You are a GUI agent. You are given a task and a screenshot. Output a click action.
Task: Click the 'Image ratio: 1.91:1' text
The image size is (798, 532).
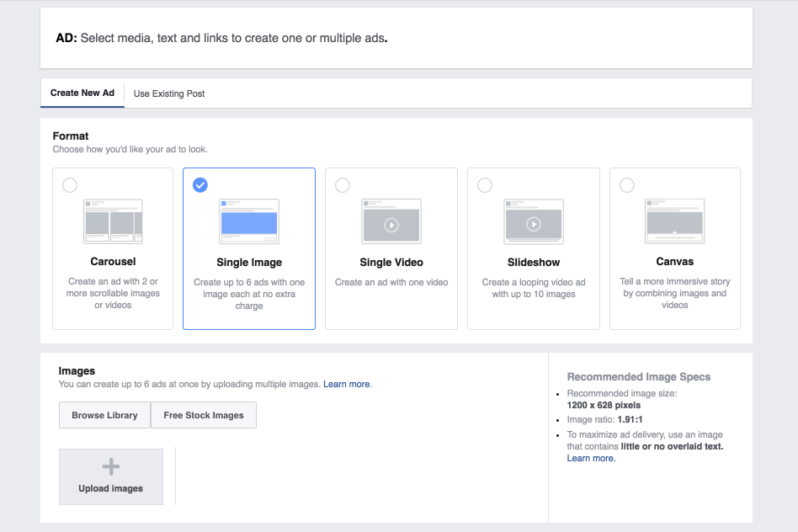(x=604, y=419)
